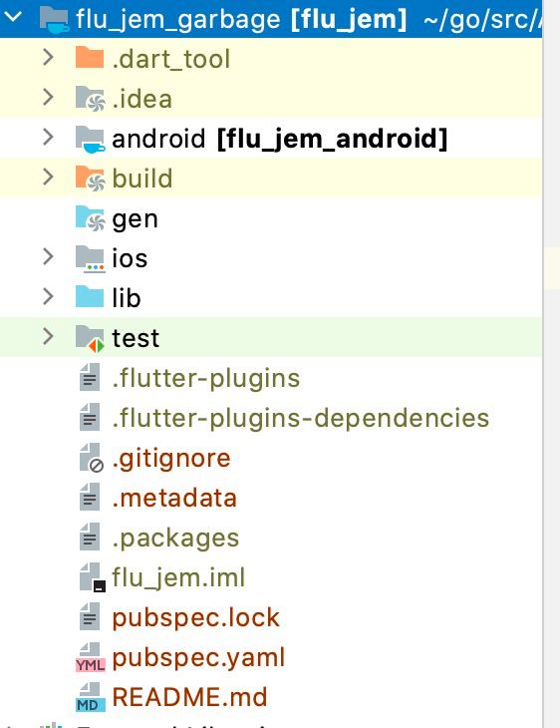Viewport: 560px width, 728px height.
Task: Select the .metadata file
Action: 174,499
